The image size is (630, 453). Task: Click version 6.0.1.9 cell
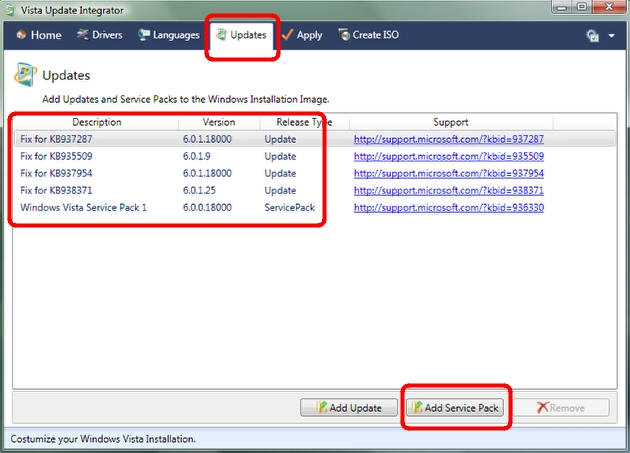tap(196, 156)
